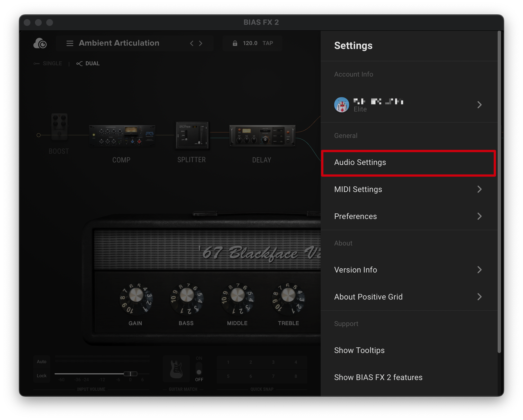Select the COMP rack unit

tap(122, 136)
